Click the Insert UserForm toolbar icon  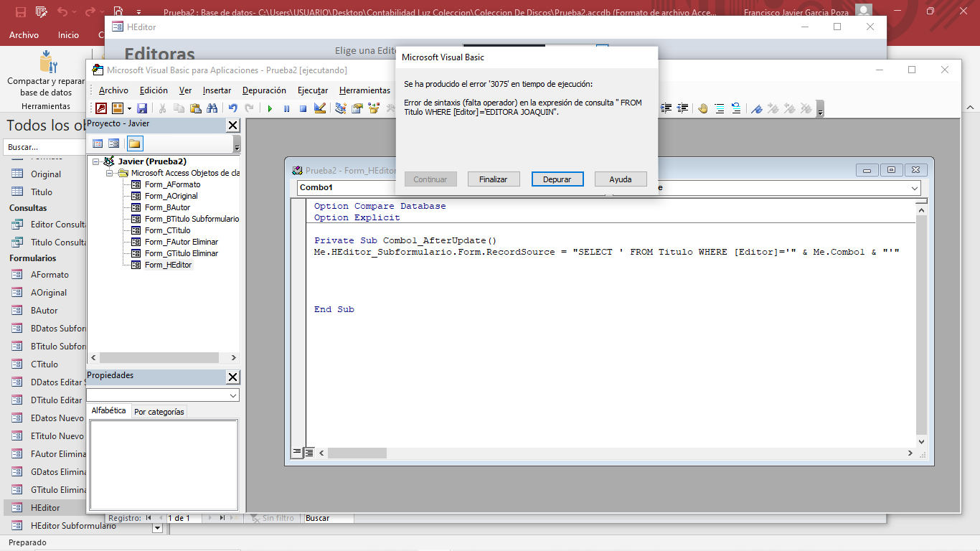click(118, 108)
